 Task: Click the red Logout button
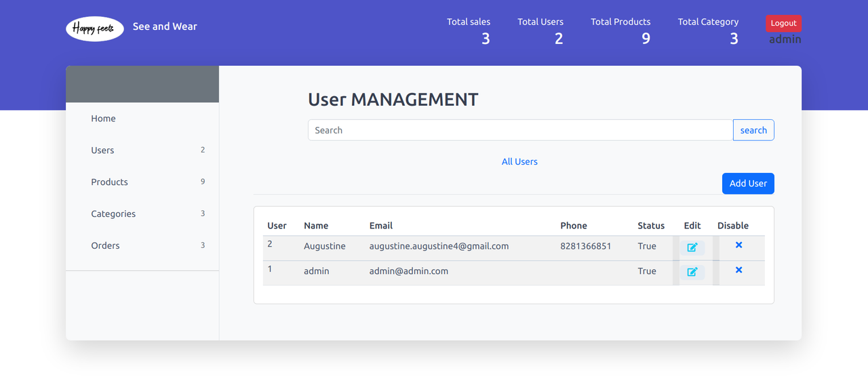click(783, 23)
